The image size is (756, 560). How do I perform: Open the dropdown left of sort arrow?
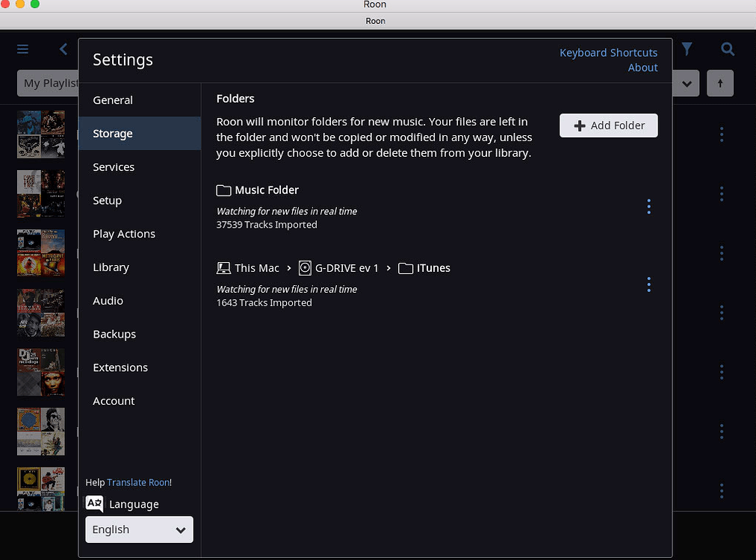(687, 84)
